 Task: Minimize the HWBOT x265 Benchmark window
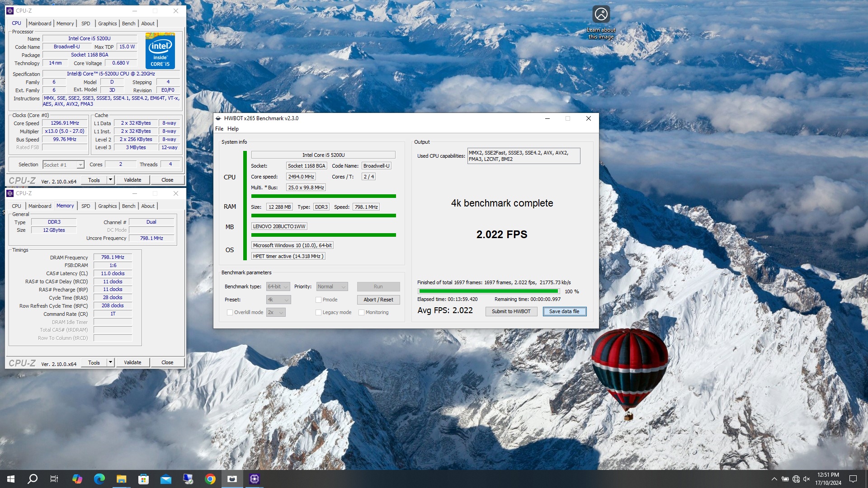(547, 118)
